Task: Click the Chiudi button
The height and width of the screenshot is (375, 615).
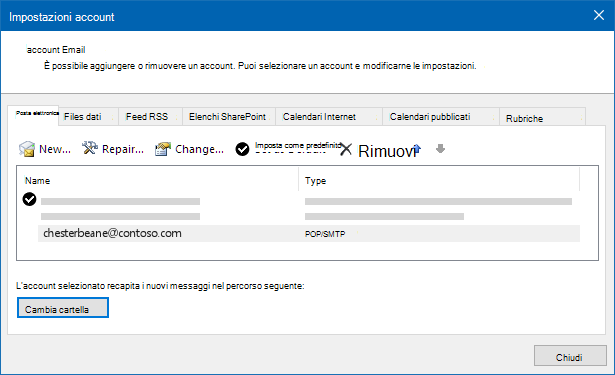Action: (570, 356)
